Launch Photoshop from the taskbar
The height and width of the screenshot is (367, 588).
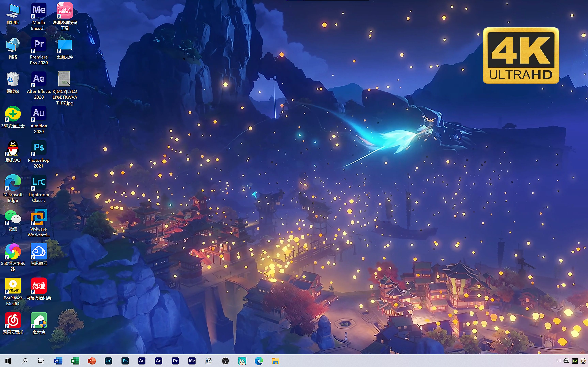125,361
